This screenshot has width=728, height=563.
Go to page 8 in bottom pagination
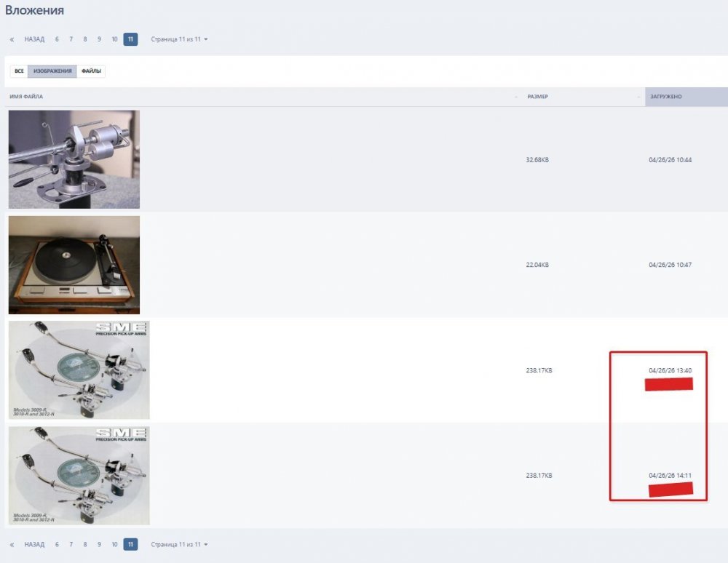(85, 544)
